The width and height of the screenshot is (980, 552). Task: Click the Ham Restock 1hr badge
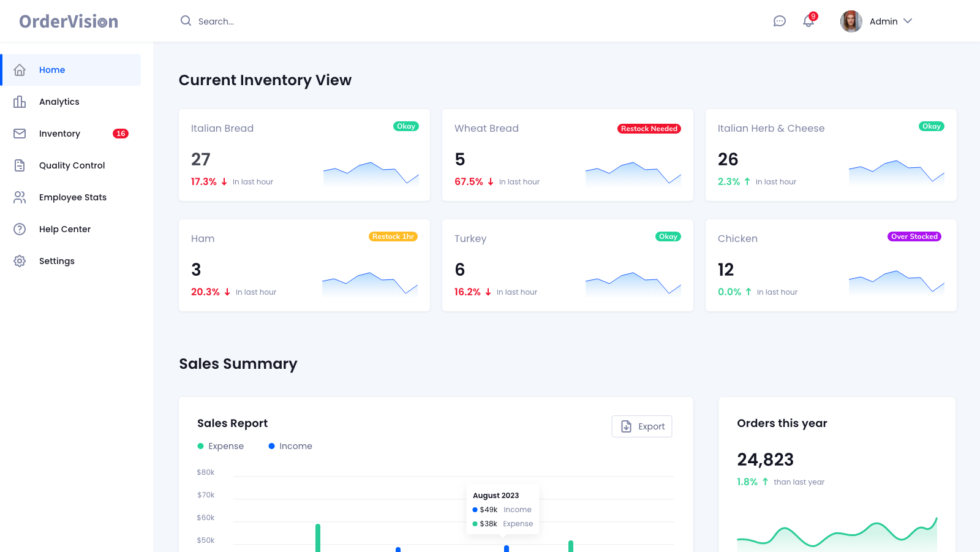pyautogui.click(x=393, y=236)
